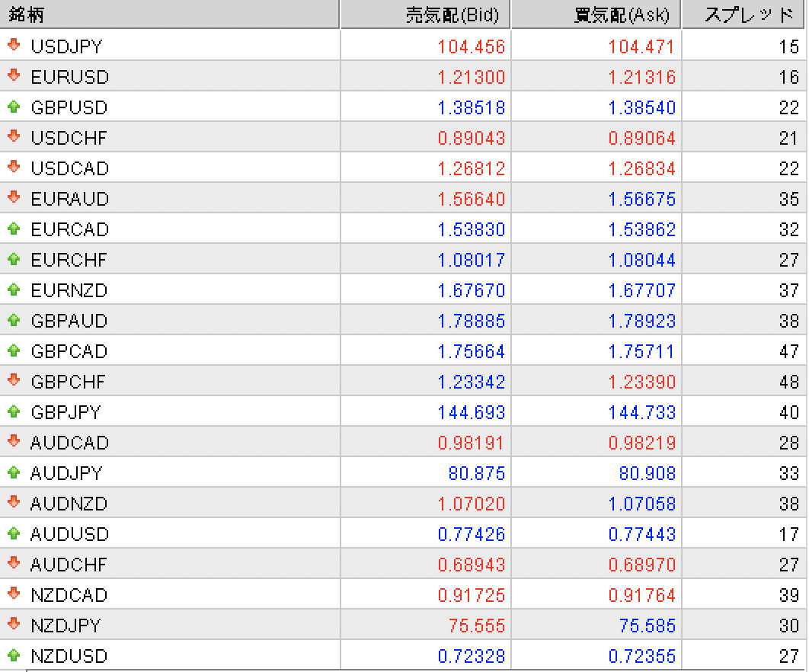Select the GBPJPY symbol name

(x=66, y=412)
